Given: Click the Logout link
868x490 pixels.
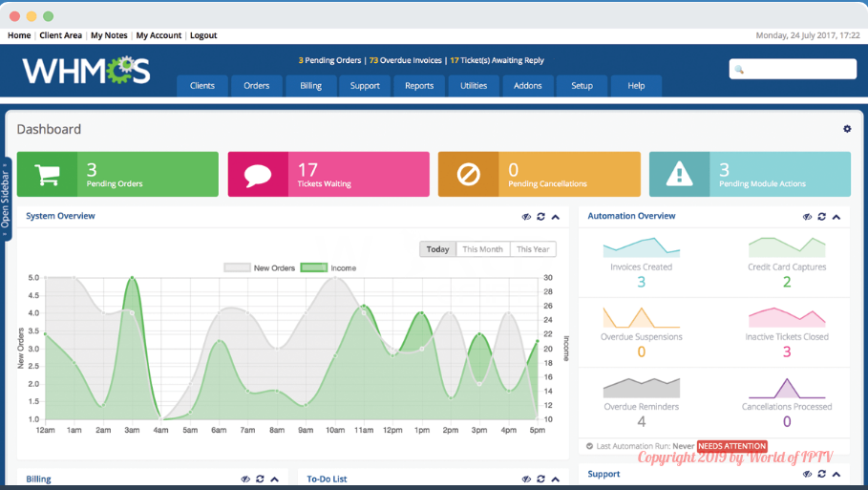Looking at the screenshot, I should pyautogui.click(x=203, y=35).
